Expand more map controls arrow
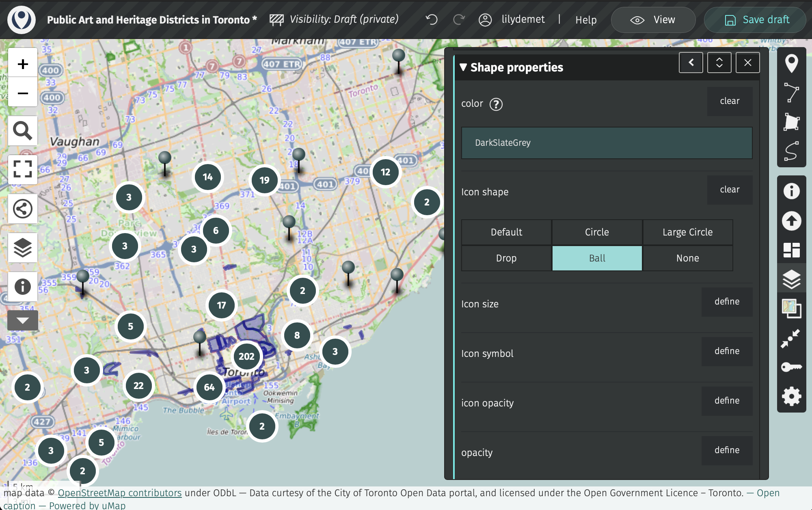812x510 pixels. click(x=23, y=321)
